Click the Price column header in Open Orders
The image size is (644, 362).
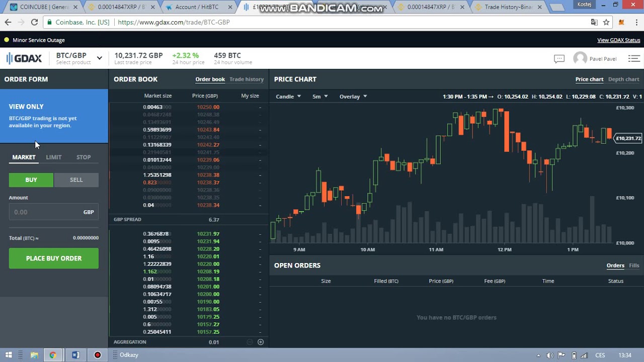441,281
